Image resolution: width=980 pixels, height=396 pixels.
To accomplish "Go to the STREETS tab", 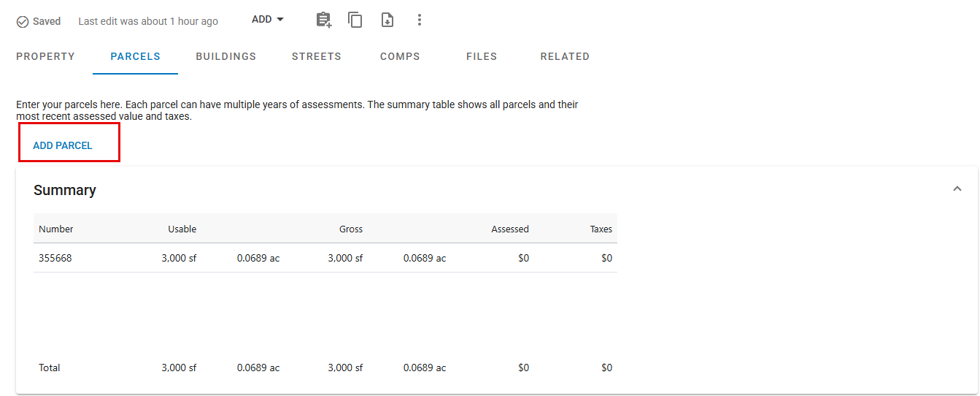I will [x=317, y=56].
